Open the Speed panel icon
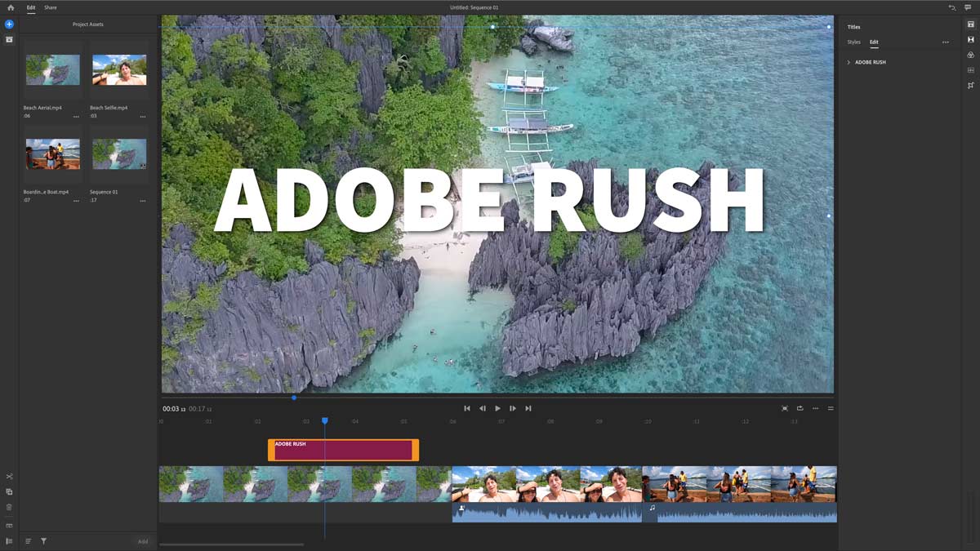 pyautogui.click(x=971, y=70)
